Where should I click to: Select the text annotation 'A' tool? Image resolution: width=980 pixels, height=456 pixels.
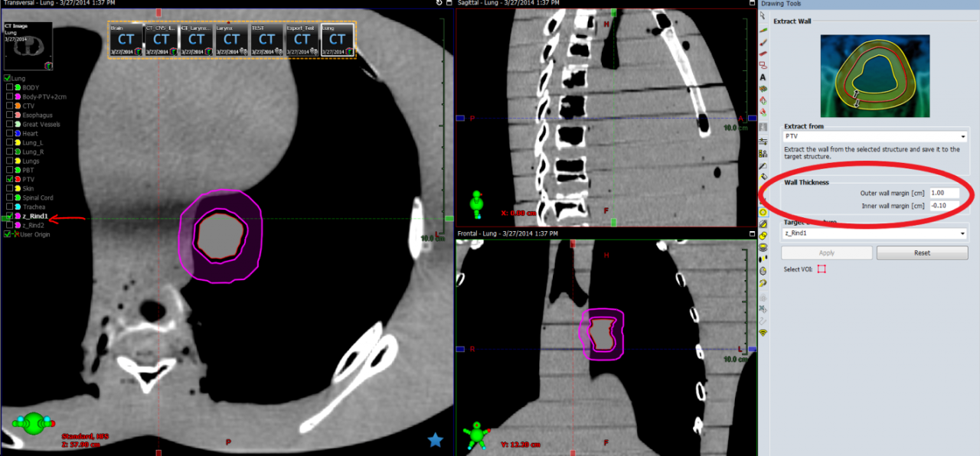763,77
